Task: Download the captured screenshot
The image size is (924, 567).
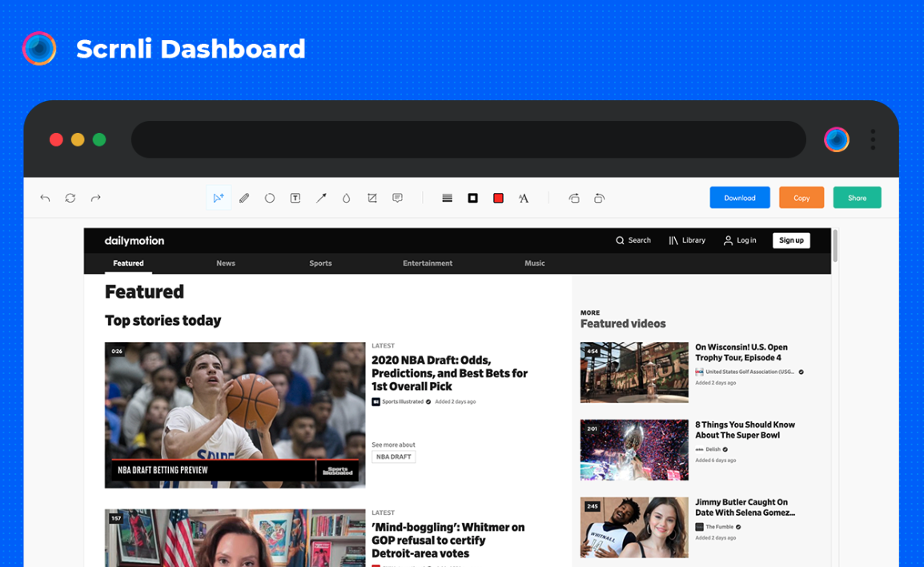Action: coord(740,198)
